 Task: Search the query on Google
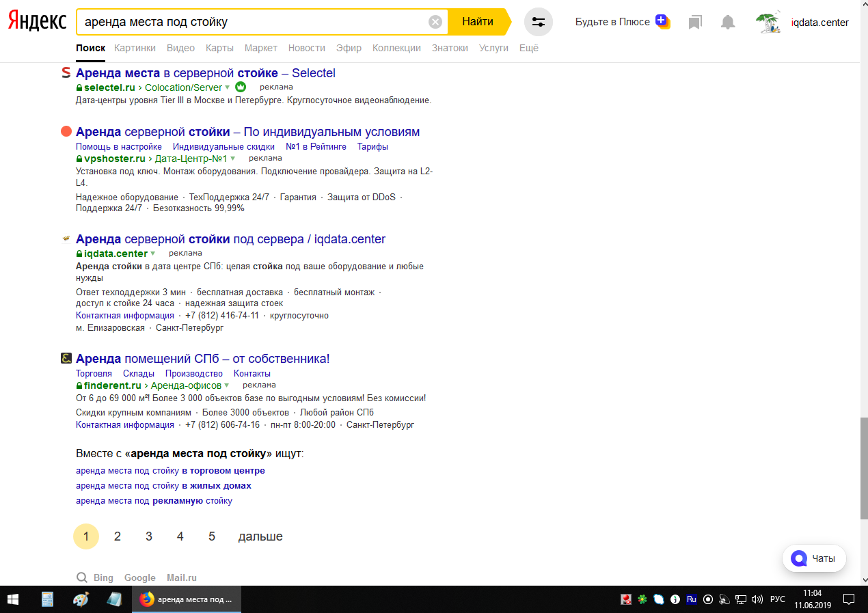pyautogui.click(x=140, y=578)
